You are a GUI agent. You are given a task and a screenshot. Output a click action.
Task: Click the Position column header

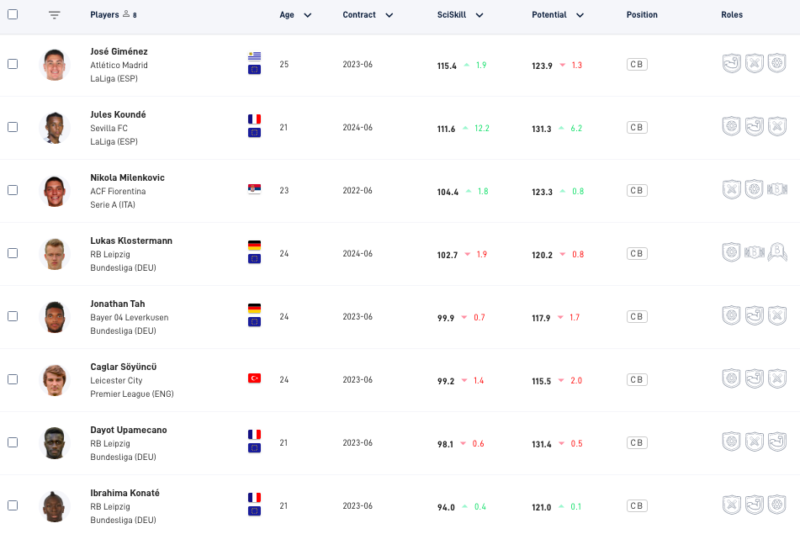coord(642,15)
